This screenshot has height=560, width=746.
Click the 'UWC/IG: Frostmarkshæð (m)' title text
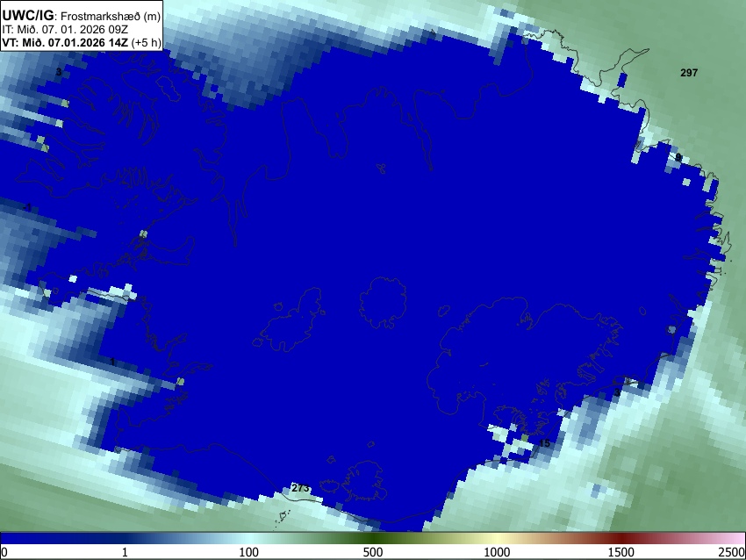click(82, 16)
